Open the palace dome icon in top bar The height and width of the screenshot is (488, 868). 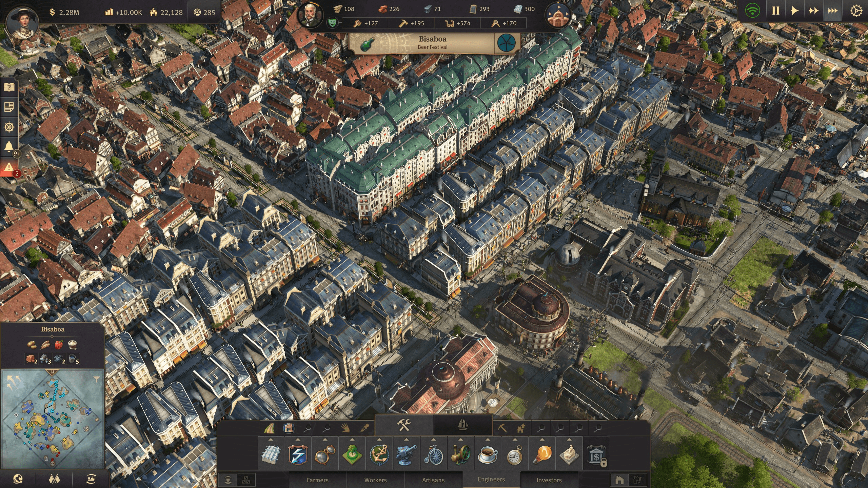coord(558,15)
